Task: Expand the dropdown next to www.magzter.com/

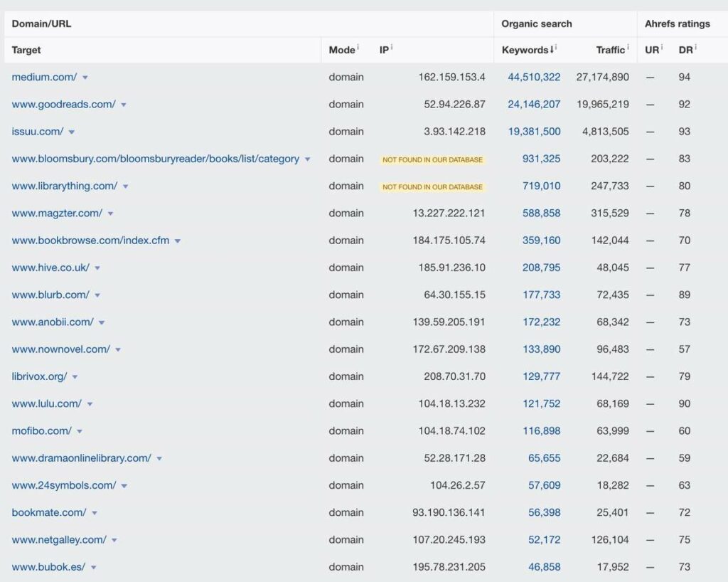Action: pos(110,214)
